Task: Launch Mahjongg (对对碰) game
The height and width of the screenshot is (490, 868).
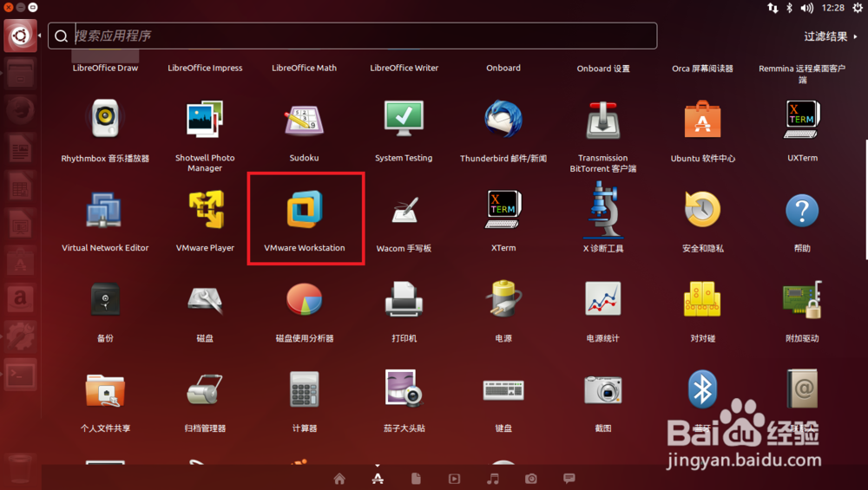Action: click(702, 299)
